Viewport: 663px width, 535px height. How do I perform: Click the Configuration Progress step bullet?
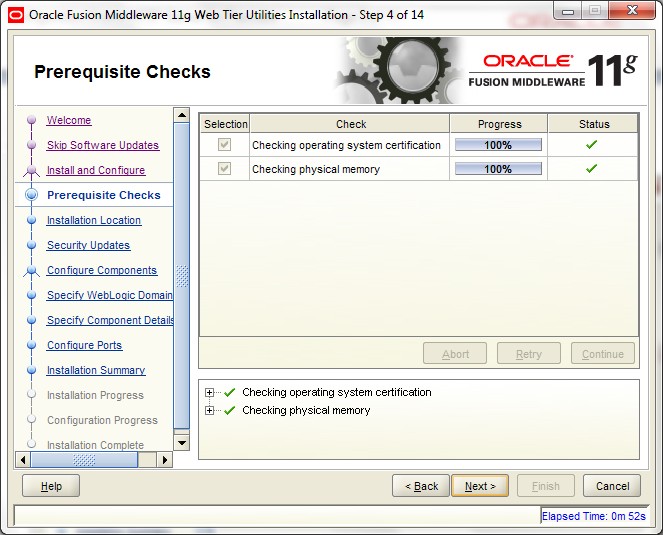pos(31,419)
